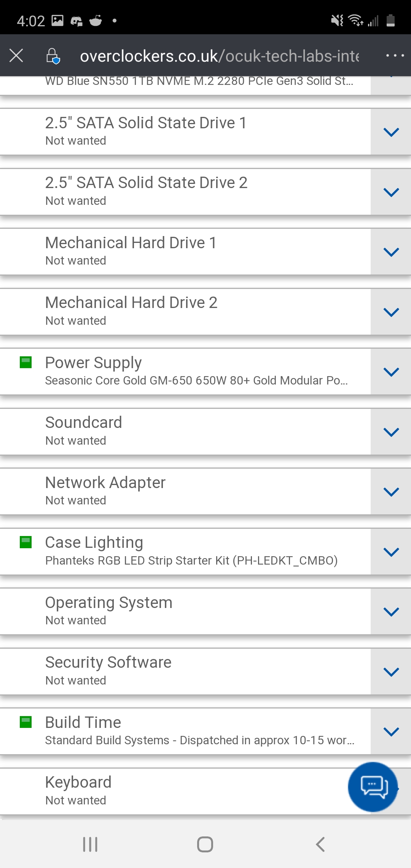Tap the overclockers.co.uk address bar URL
Viewport: 411px width, 868px height.
(219, 56)
